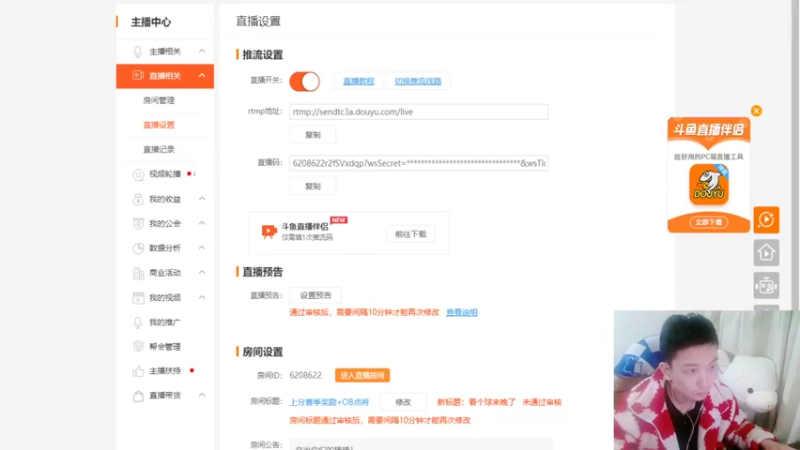Open the 视频轮播 menu item
Image resolution: width=800 pixels, height=450 pixels.
pos(165,174)
